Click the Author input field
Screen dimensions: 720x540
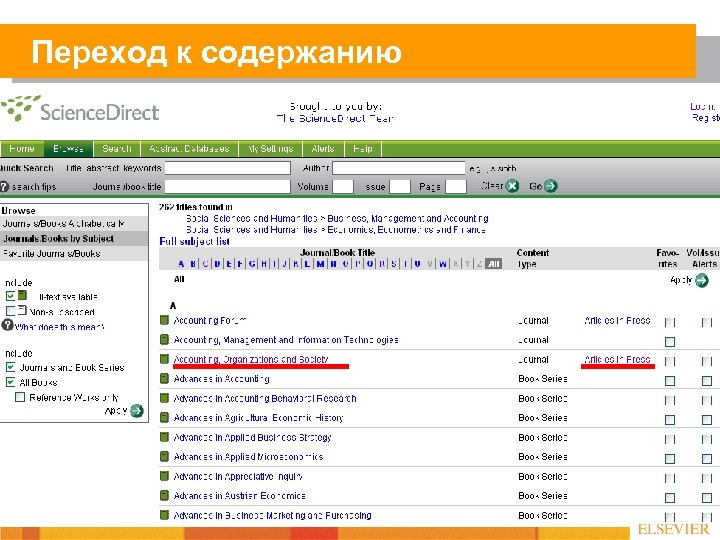tap(399, 168)
